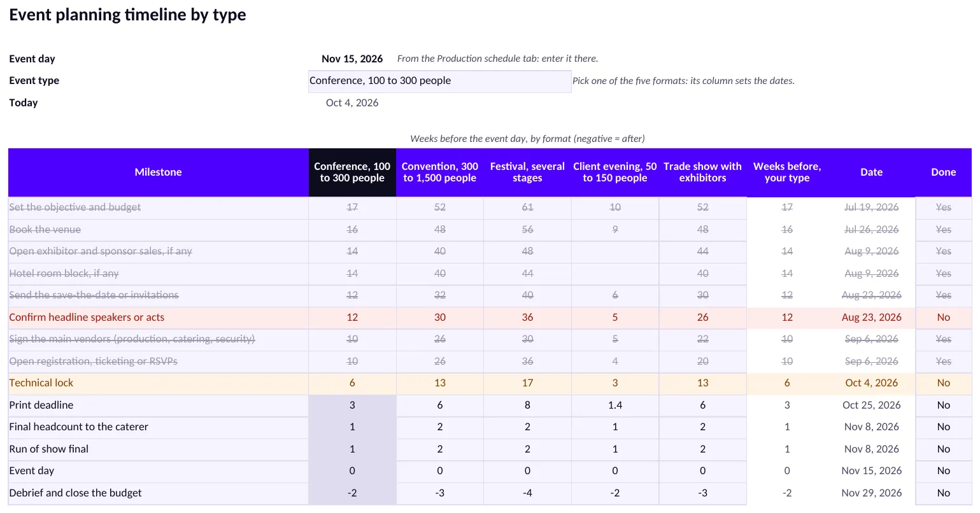Viewport: 980px width, 513px height.
Task: Select the Done column header
Action: point(944,172)
